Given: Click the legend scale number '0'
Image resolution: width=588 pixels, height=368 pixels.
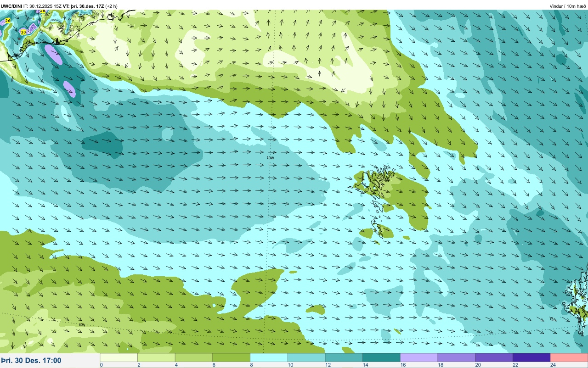Looking at the screenshot, I should (101, 365).
